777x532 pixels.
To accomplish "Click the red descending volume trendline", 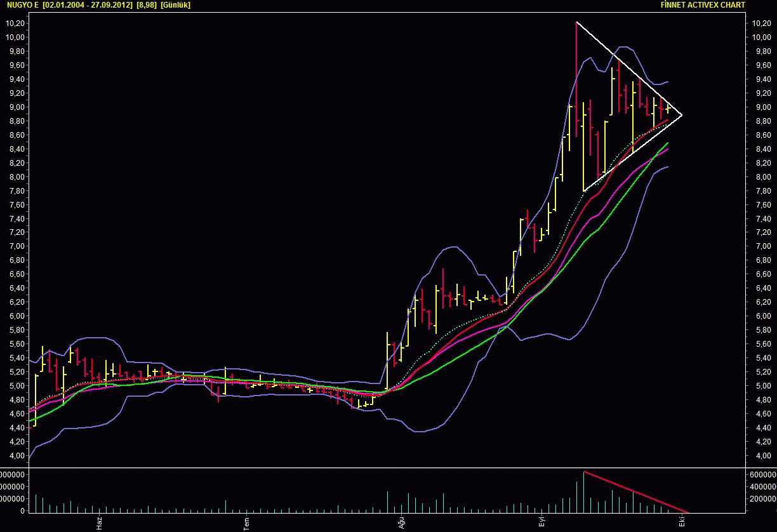I will 636,492.
